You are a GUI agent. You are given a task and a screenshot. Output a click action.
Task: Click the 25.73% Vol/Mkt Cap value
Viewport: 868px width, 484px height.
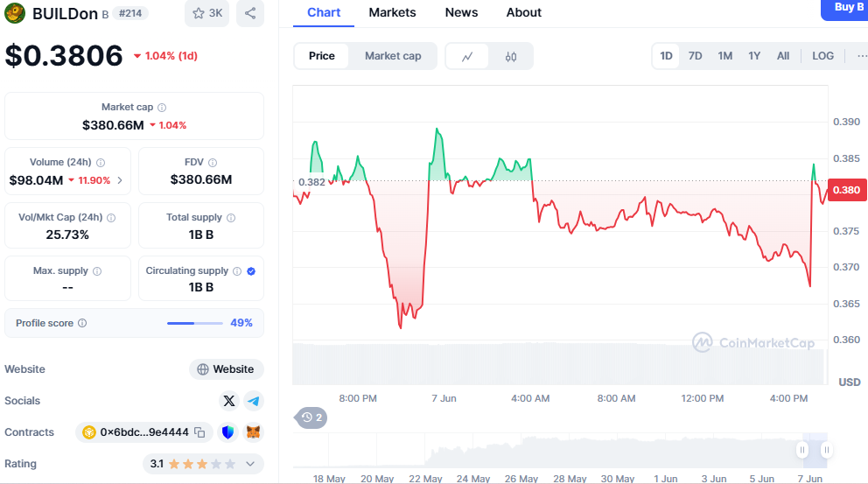(x=67, y=235)
